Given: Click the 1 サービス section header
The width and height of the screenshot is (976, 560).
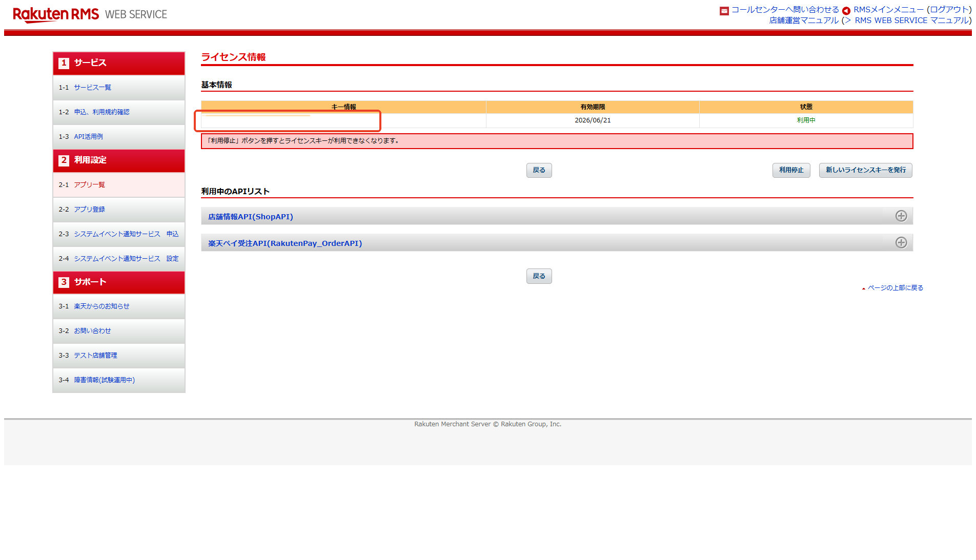Looking at the screenshot, I should pos(119,64).
